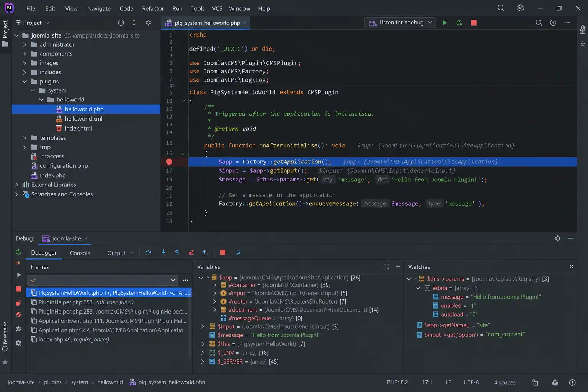Click UTF-8 encoding in status bar
Screen dimensions: 588x392
(x=471, y=382)
